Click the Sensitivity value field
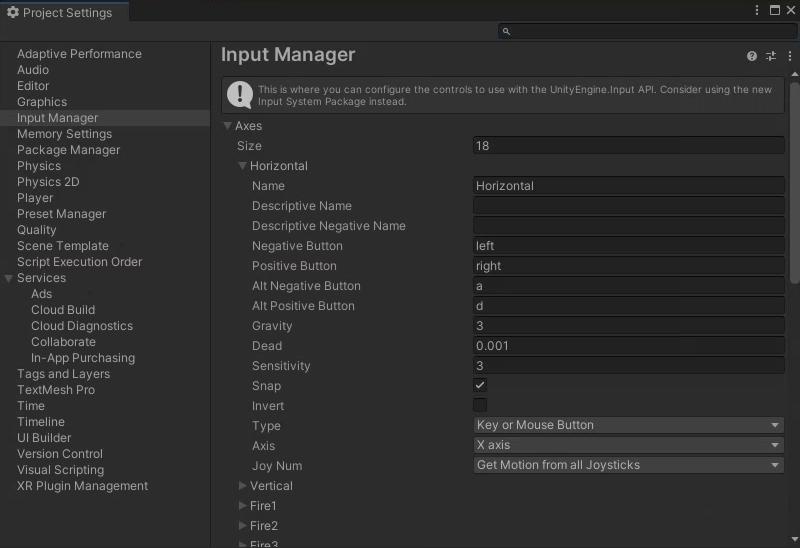Screen dimensions: 800x548 [x=629, y=365]
